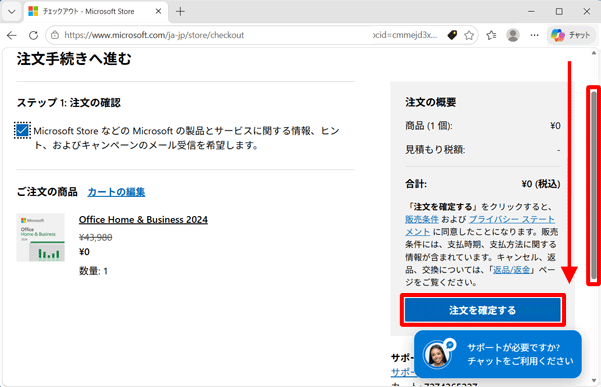The image size is (601, 387).
Task: Click the 見積もり税額: label
Action: coord(435,150)
